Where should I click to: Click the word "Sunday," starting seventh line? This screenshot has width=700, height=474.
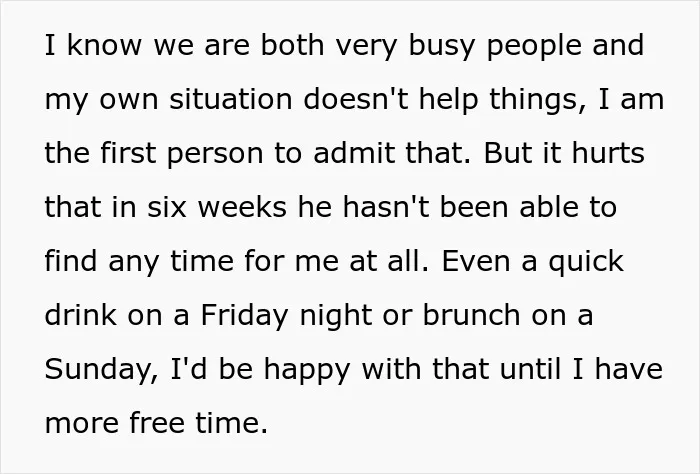(x=101, y=371)
